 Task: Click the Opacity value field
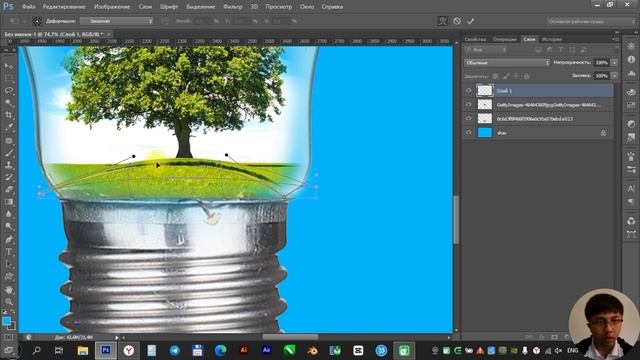click(x=602, y=62)
